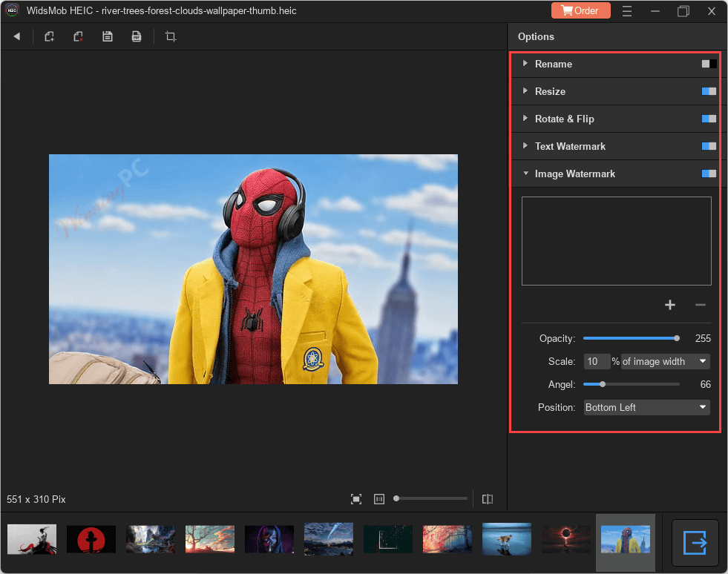Remove the watermark image with the minus icon
The height and width of the screenshot is (574, 728).
click(700, 305)
